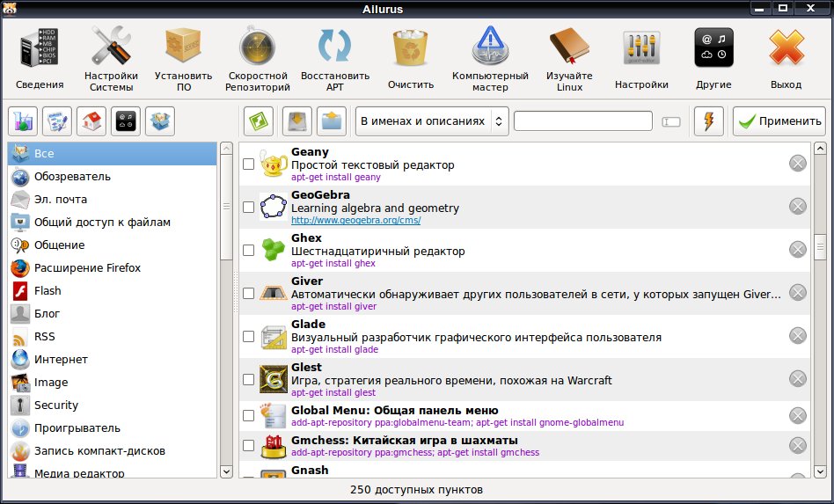Screen dimensions: 834x504
Task: Click into the search text field
Action: [x=583, y=121]
